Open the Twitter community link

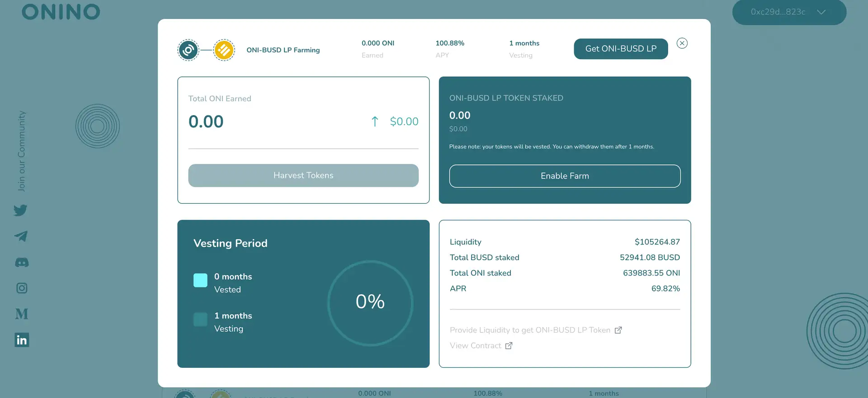(x=20, y=211)
